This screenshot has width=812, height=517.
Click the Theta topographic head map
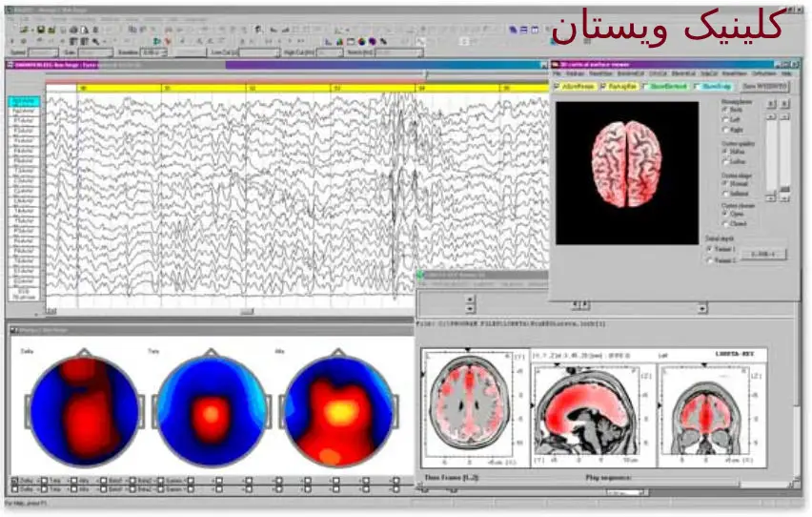(x=211, y=411)
